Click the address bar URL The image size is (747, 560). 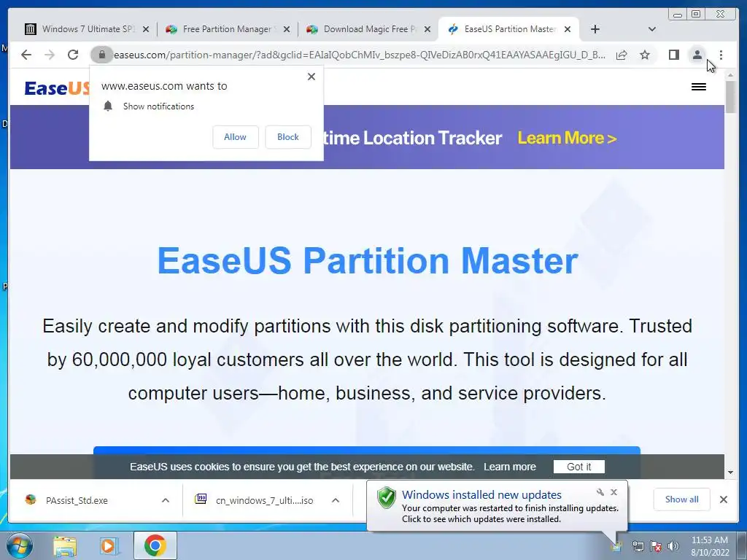(359, 55)
